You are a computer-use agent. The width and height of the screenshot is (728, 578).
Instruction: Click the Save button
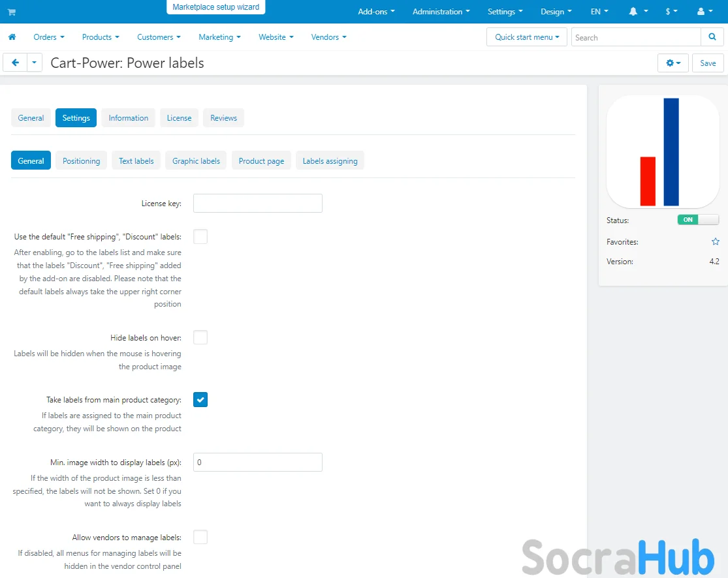708,63
